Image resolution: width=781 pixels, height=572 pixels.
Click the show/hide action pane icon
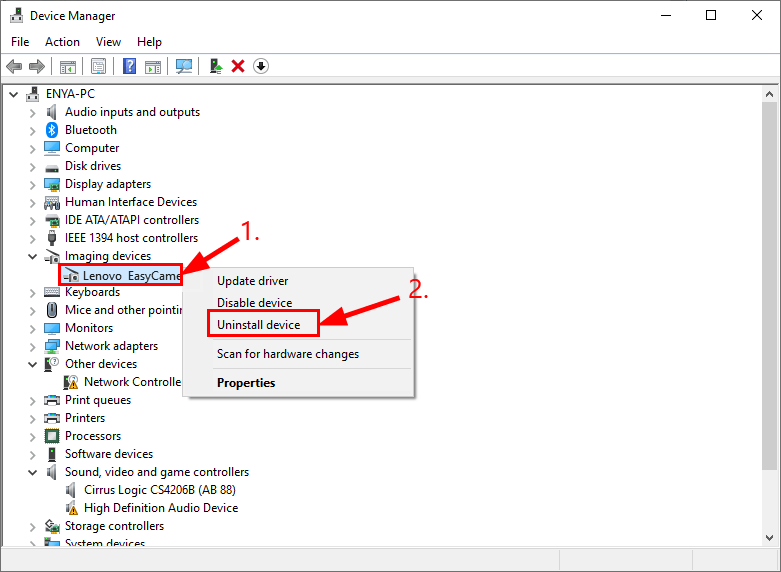click(x=153, y=66)
